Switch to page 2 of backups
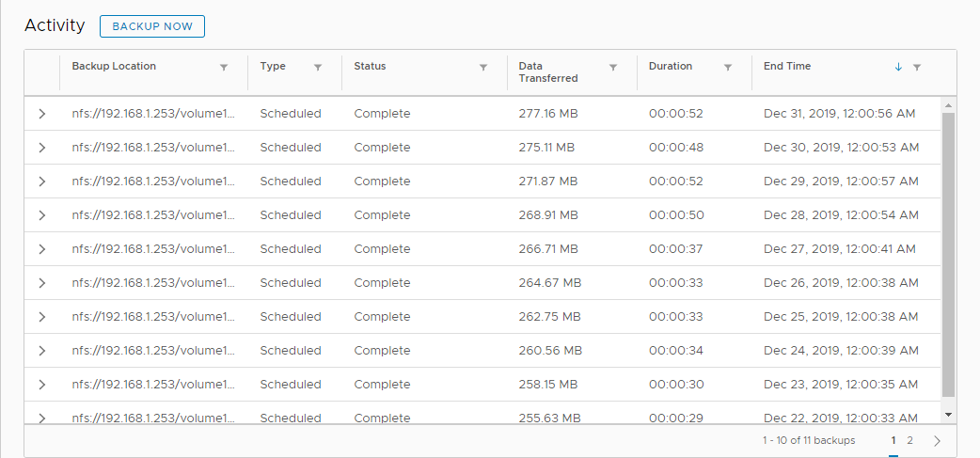The image size is (980, 458). 909,440
